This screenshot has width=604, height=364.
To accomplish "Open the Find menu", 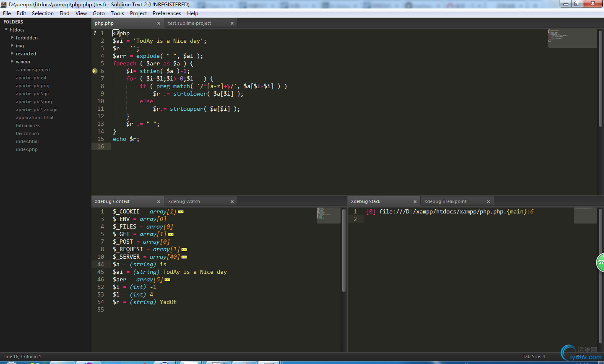I will pyautogui.click(x=65, y=13).
